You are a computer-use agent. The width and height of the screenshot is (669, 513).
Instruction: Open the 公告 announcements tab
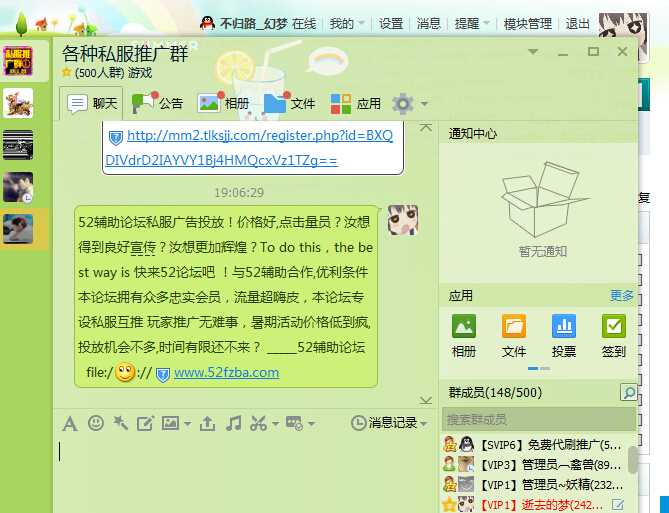157,103
